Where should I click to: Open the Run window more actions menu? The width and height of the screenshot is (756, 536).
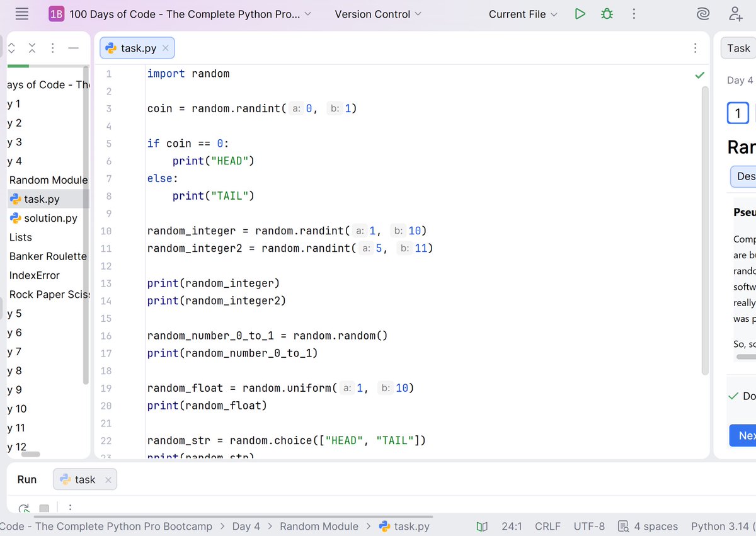point(70,508)
